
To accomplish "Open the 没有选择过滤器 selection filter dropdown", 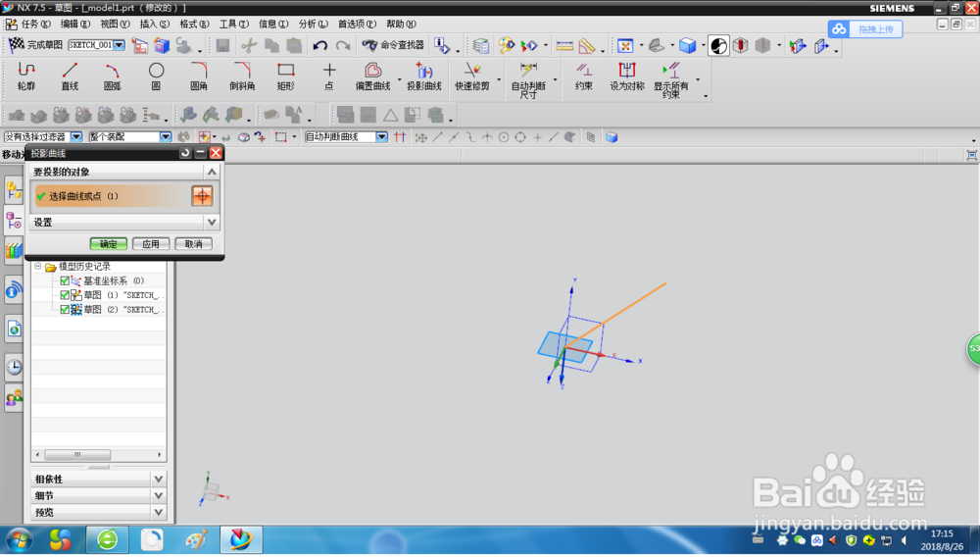I will pyautogui.click(x=76, y=137).
